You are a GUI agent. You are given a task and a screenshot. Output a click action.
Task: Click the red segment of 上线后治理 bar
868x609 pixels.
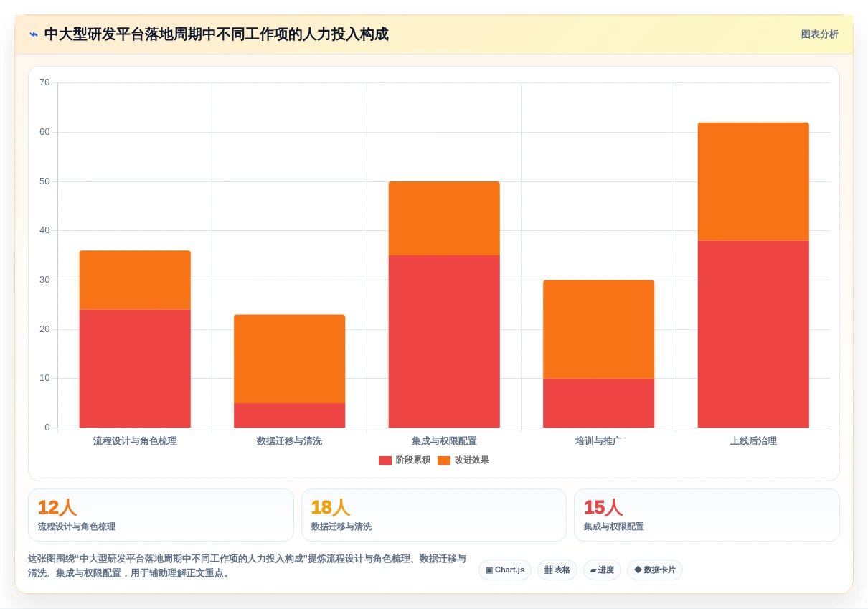[x=753, y=334]
